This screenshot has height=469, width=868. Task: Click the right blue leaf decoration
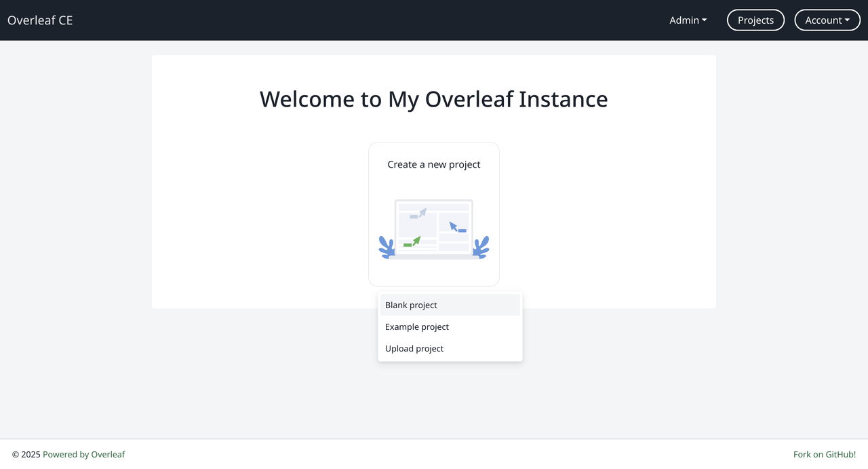481,249
